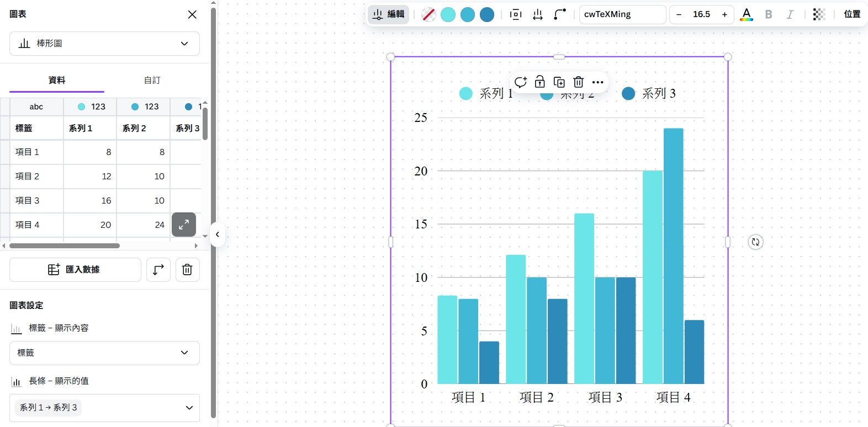Click the abc column type header
This screenshot has height=427, width=868.
point(36,107)
